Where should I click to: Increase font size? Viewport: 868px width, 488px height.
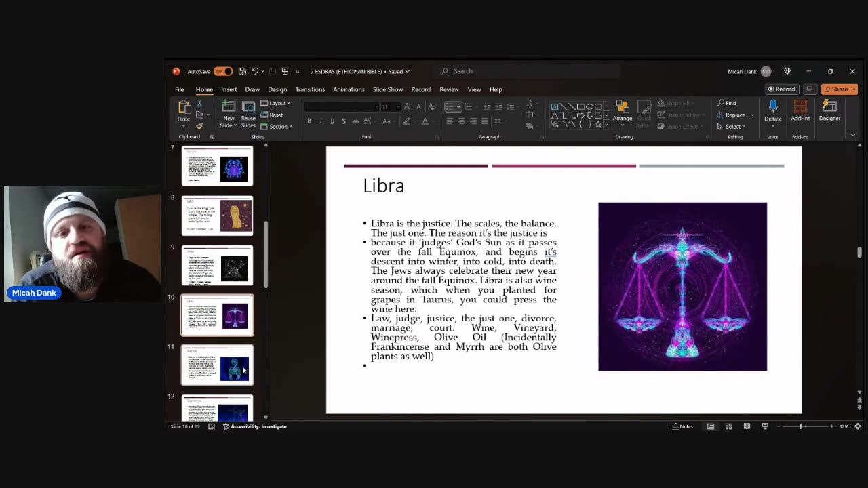coord(407,106)
